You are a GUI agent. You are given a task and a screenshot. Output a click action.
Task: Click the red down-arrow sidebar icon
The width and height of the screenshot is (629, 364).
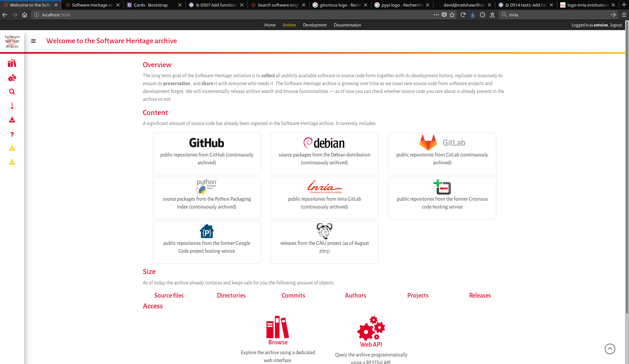pos(12,106)
